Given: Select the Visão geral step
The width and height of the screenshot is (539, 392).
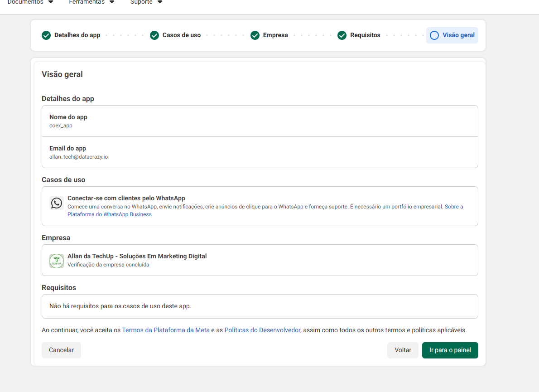Looking at the screenshot, I should (x=452, y=35).
